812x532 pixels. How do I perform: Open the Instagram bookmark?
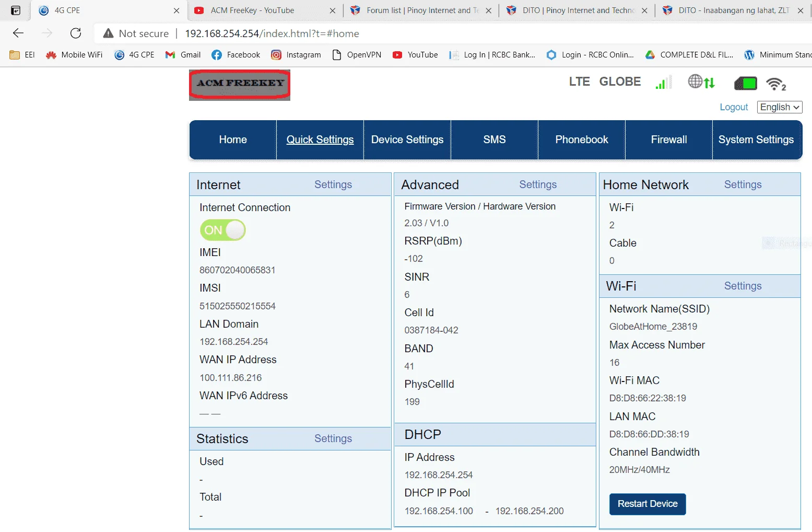coord(296,55)
